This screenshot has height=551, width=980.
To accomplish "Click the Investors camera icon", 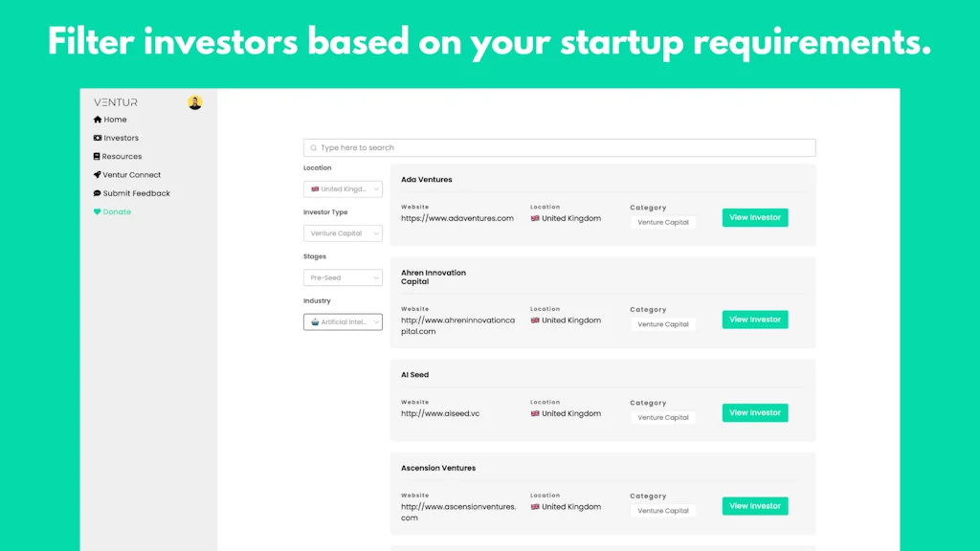I will 96,138.
